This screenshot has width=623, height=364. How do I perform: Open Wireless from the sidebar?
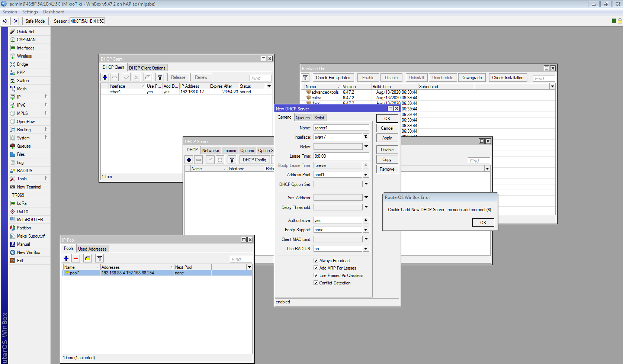(x=24, y=56)
